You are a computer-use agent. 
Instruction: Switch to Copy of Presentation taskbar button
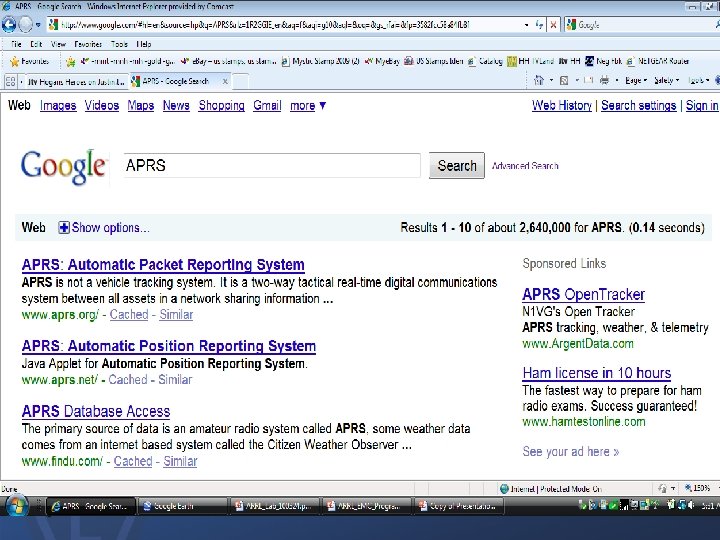coord(459,506)
